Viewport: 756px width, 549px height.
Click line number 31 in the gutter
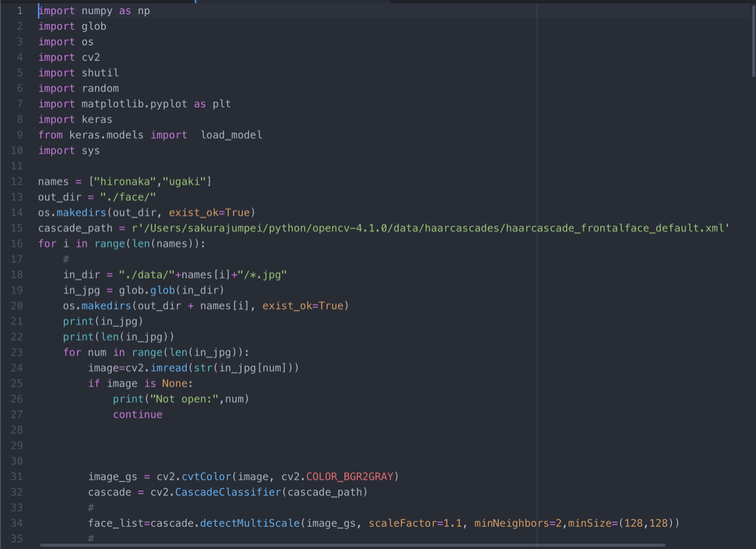coord(16,476)
